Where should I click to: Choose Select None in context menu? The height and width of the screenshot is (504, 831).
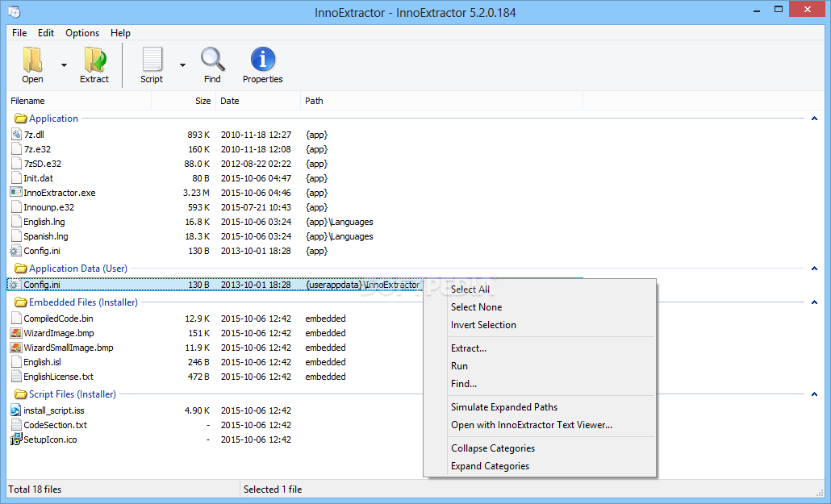coord(540,307)
